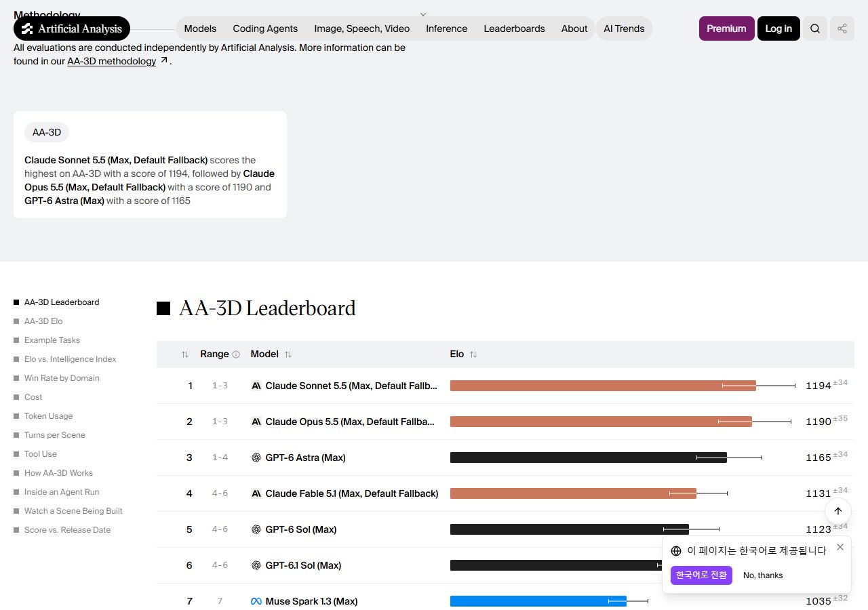Image resolution: width=868 pixels, height=610 pixels.
Task: Jump to Watch a Scene Being Built
Action: (x=73, y=511)
